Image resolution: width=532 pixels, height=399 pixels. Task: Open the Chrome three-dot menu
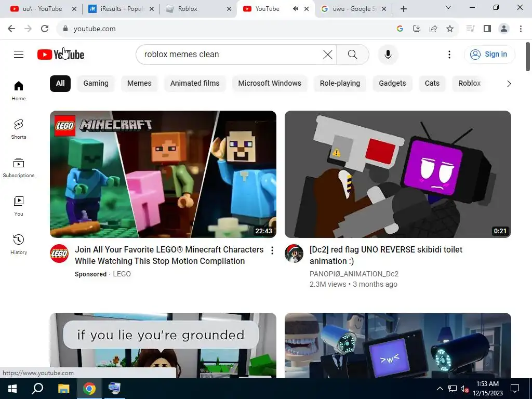[x=521, y=29]
